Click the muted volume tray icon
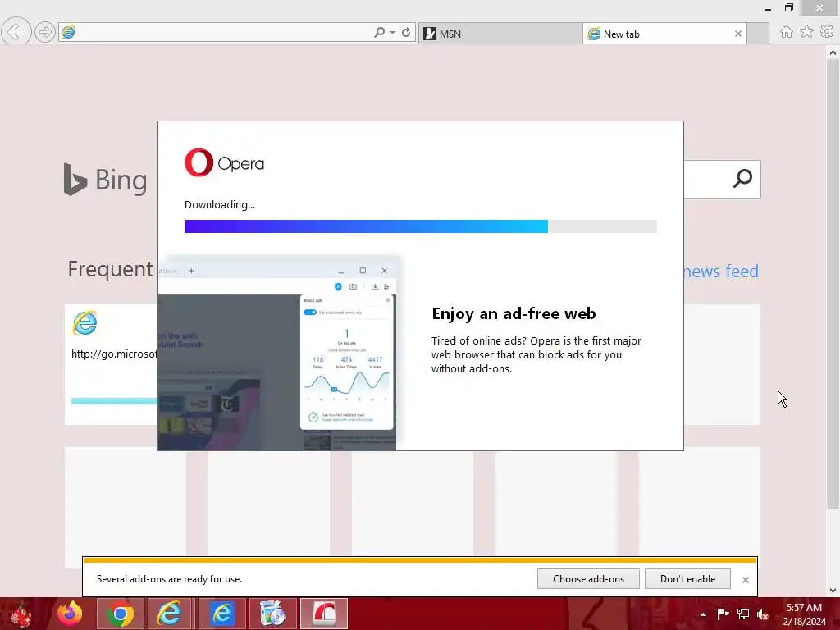Screen dimensions: 840x630 pos(764,614)
